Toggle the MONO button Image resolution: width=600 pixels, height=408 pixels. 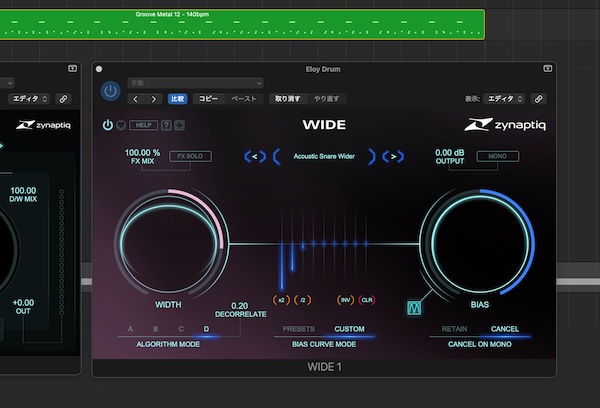(x=497, y=156)
